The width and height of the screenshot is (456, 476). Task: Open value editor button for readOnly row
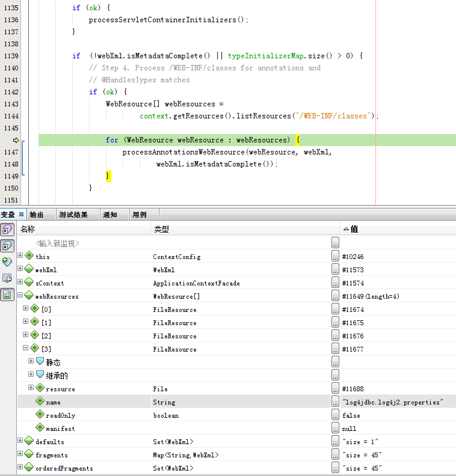click(335, 415)
